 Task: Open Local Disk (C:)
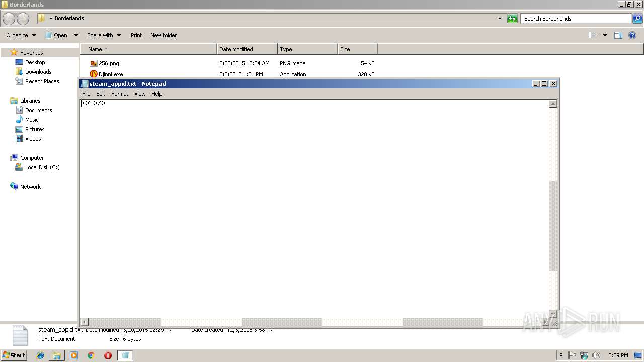pos(42,167)
